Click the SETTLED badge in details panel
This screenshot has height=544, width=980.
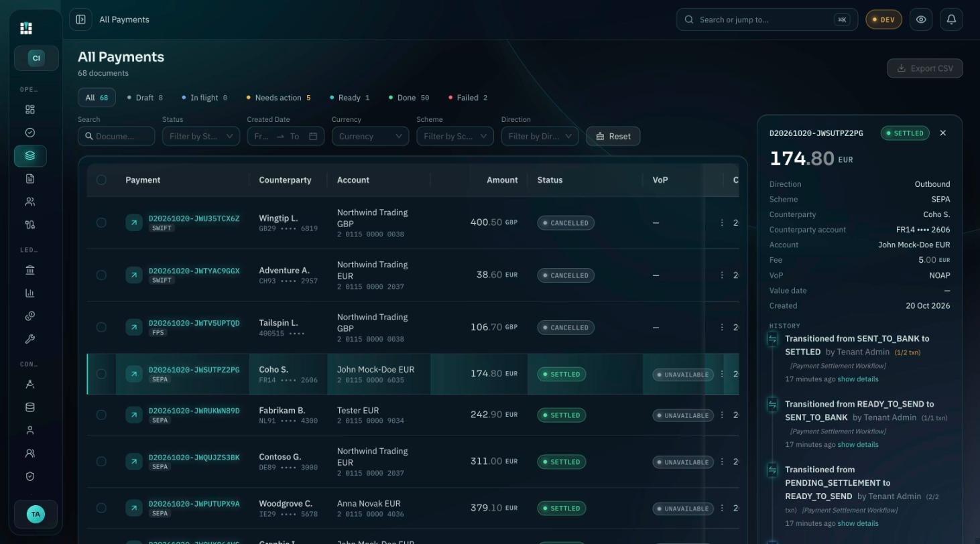coord(905,133)
